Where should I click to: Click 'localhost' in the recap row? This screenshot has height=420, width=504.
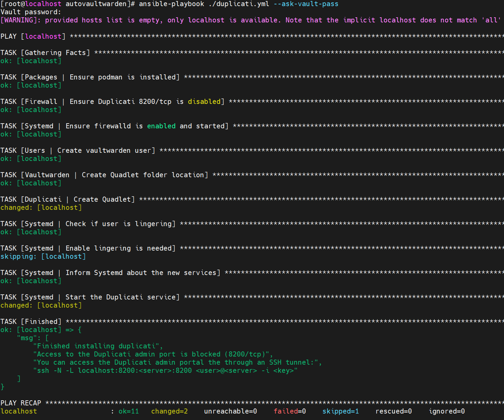[19, 412]
